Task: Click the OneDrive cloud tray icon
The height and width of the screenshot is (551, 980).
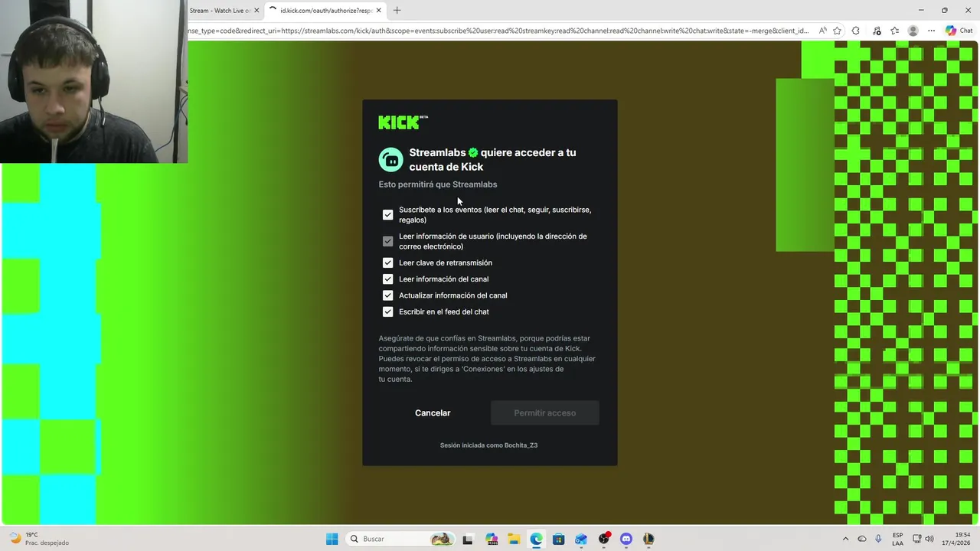Action: pyautogui.click(x=862, y=539)
